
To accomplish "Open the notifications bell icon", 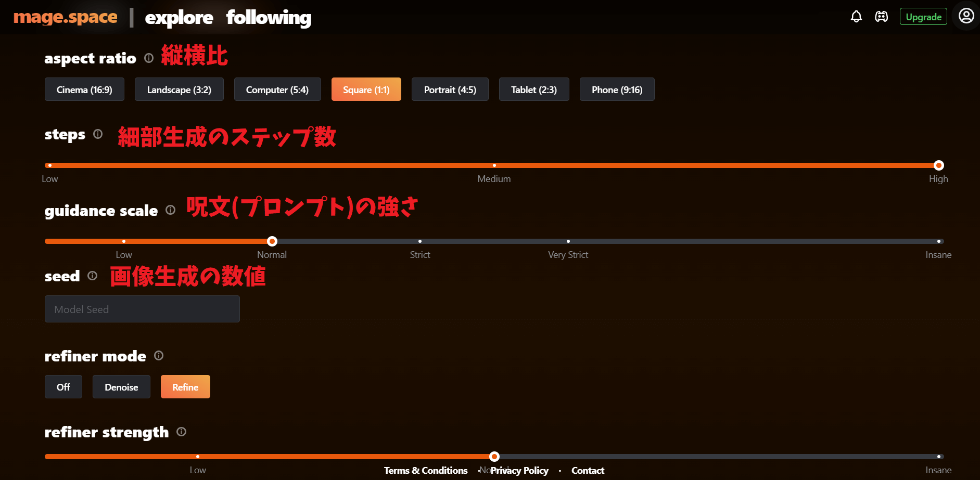I will (856, 17).
